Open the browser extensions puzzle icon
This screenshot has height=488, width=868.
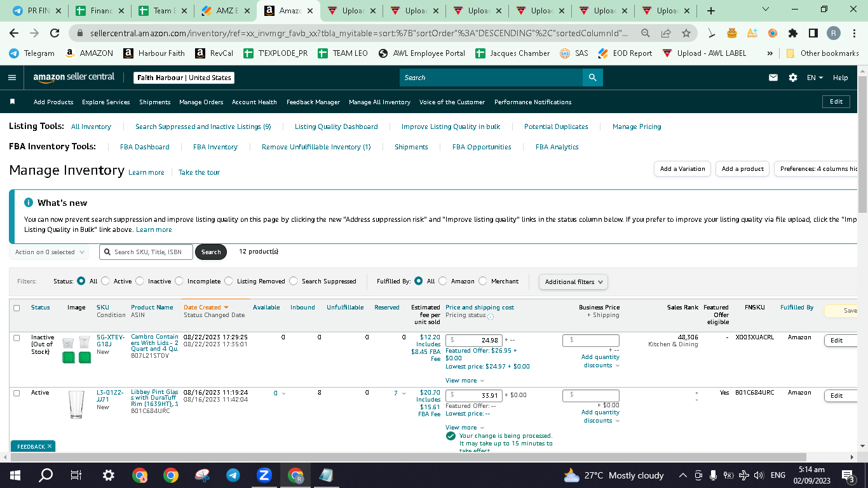tap(793, 33)
